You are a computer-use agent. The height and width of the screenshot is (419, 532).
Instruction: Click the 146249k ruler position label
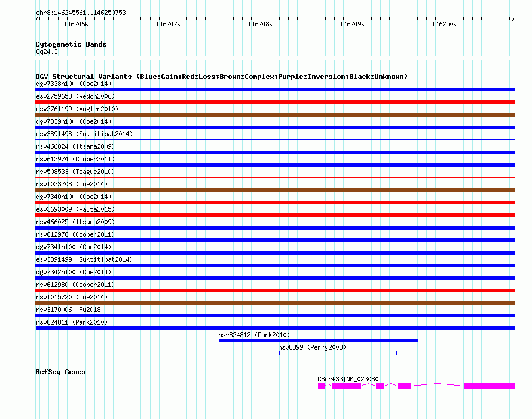tap(352, 24)
